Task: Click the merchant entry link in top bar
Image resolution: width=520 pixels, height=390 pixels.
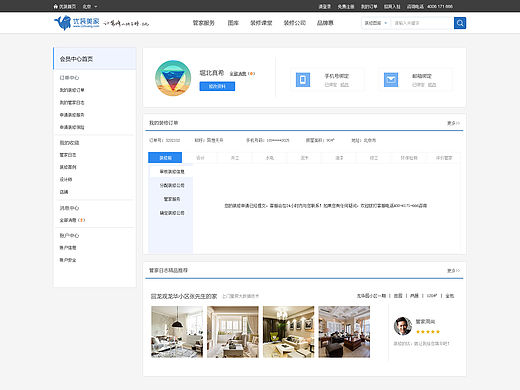Action: click(x=392, y=6)
